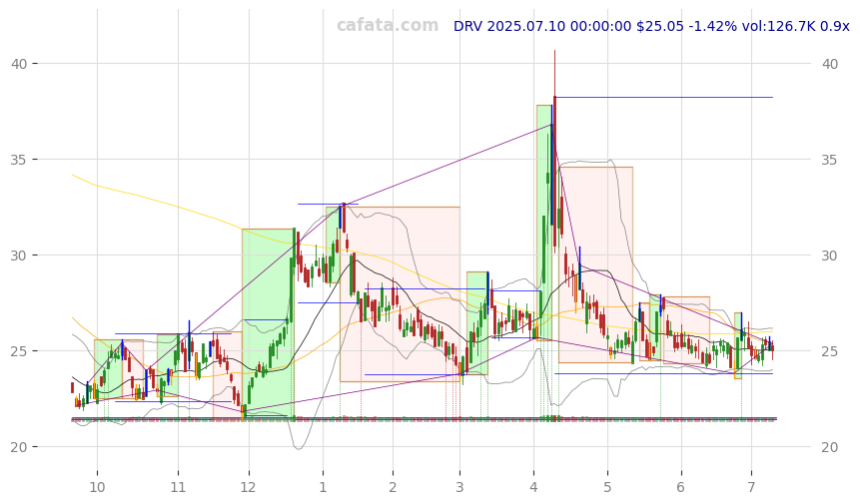Click the 00:00:00 time in header
Screen dimensions: 860x504
click(600, 26)
